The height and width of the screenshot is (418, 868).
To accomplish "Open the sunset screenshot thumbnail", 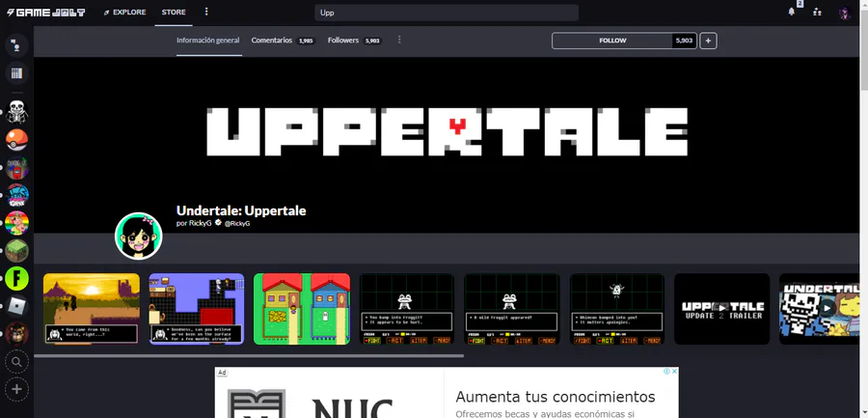I will [92, 309].
